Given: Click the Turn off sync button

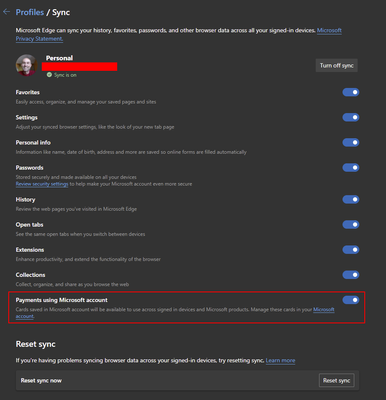Looking at the screenshot, I should click(x=337, y=65).
